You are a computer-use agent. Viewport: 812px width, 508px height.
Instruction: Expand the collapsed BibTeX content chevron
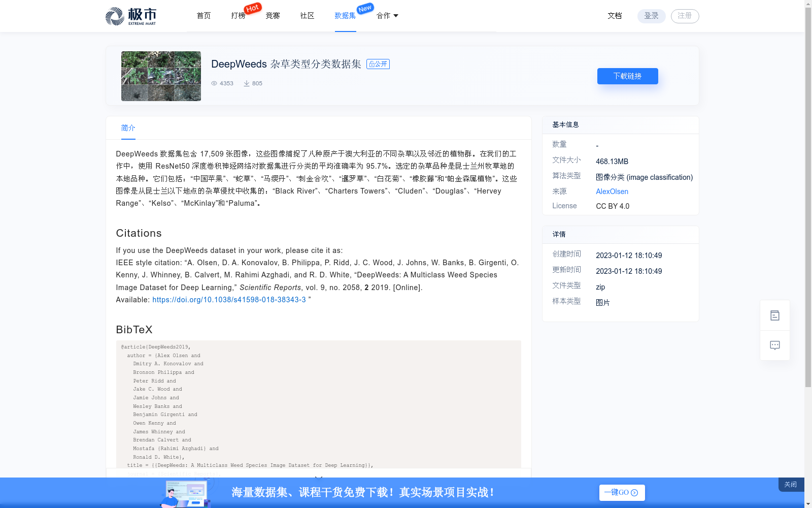319,478
